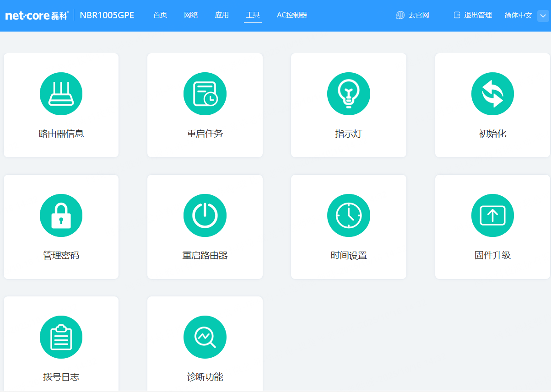Click the globe icon beside 去官网
Image resolution: width=551 pixels, height=392 pixels.
[x=400, y=15]
